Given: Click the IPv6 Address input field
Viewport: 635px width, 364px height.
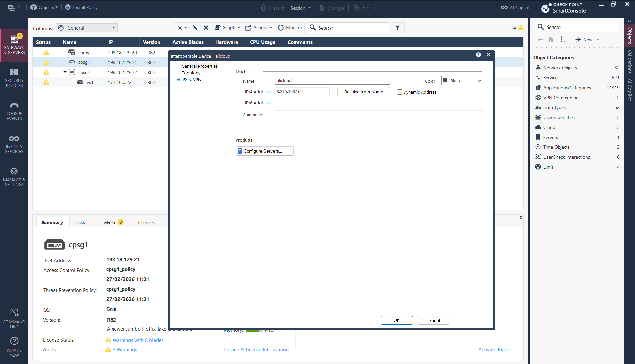Looking at the screenshot, I should pos(332,103).
